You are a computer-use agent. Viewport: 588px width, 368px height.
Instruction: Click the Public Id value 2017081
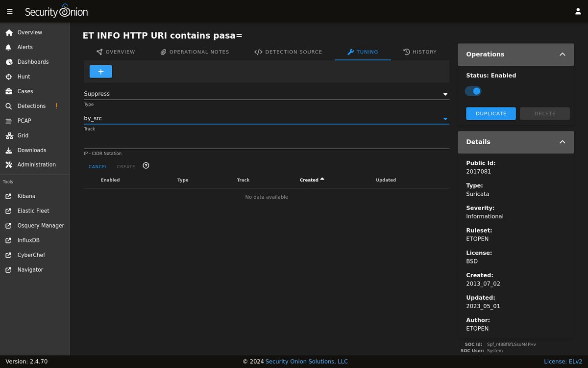(x=478, y=172)
